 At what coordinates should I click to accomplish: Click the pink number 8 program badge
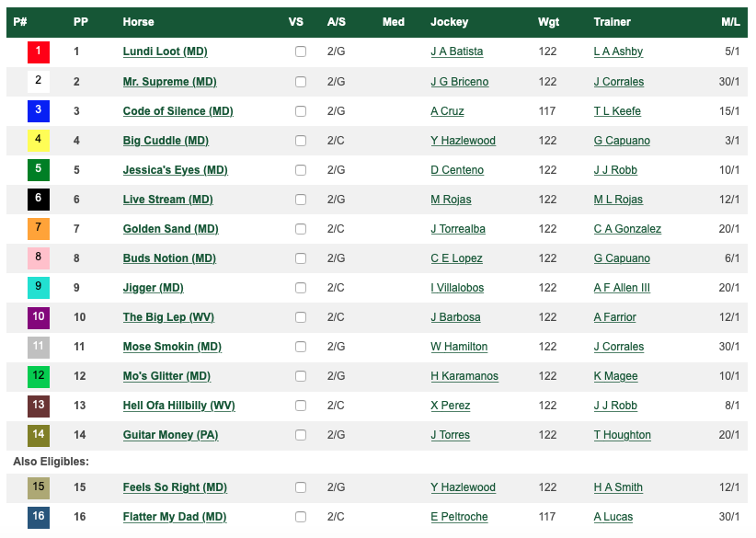pyautogui.click(x=39, y=258)
